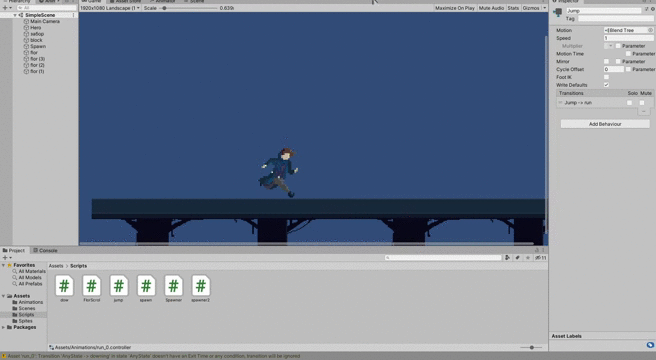Image resolution: width=656 pixels, height=360 pixels.
Task: Click the Jump animator state icon
Action: (558, 12)
